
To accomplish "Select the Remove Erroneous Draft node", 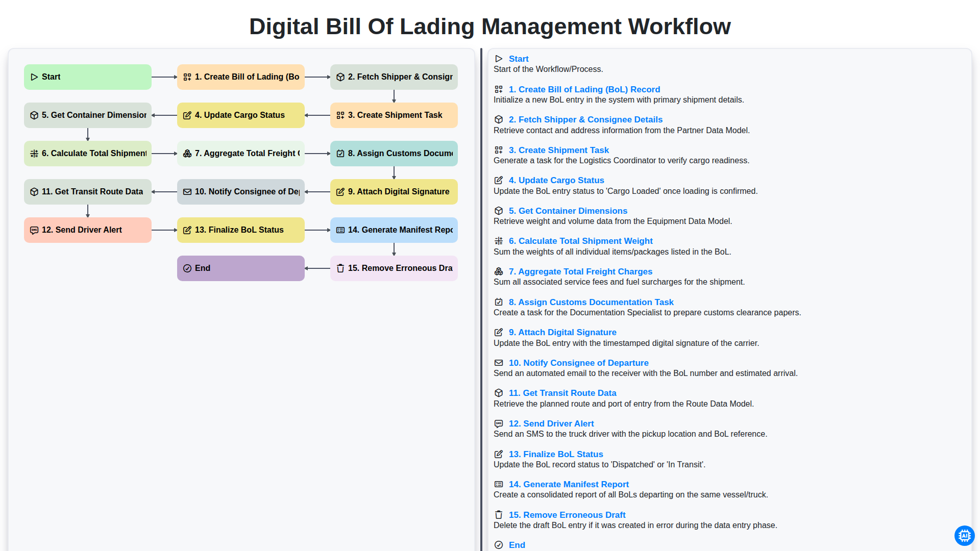I will (394, 268).
